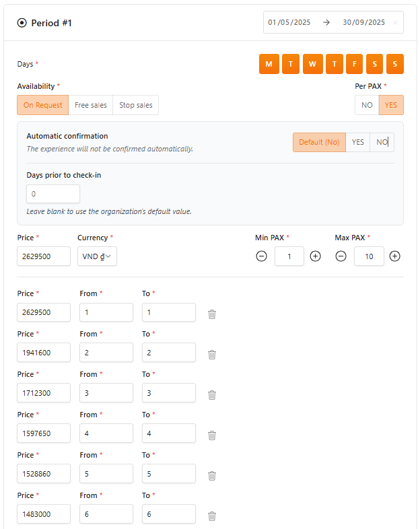
Task: Decrease Min PAX with minus icon
Action: tap(262, 256)
